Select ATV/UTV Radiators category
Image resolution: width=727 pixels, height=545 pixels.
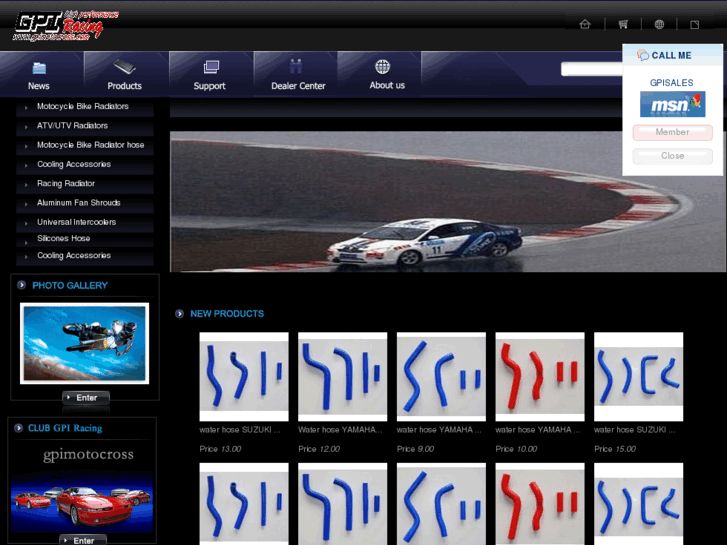point(72,126)
